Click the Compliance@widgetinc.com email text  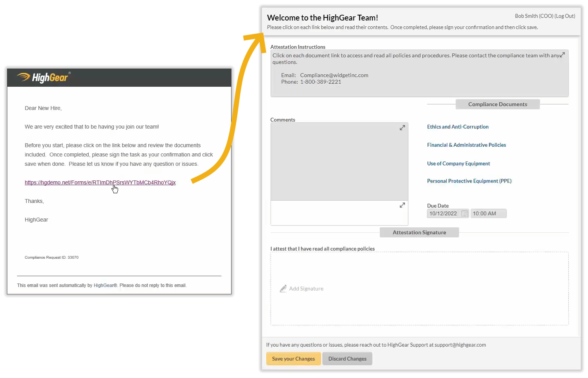334,75
